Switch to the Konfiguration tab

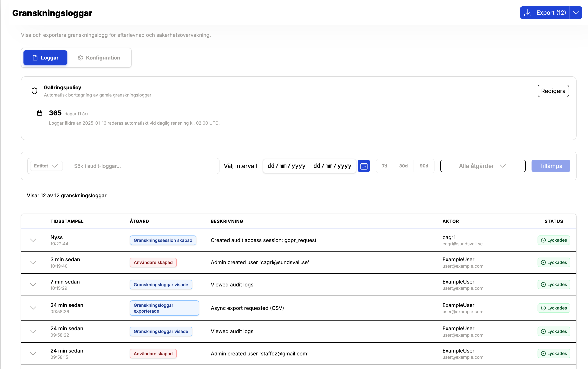click(x=99, y=58)
